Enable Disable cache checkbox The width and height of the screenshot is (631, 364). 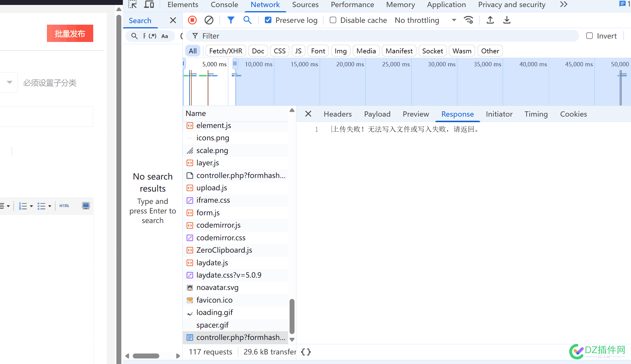(x=333, y=20)
